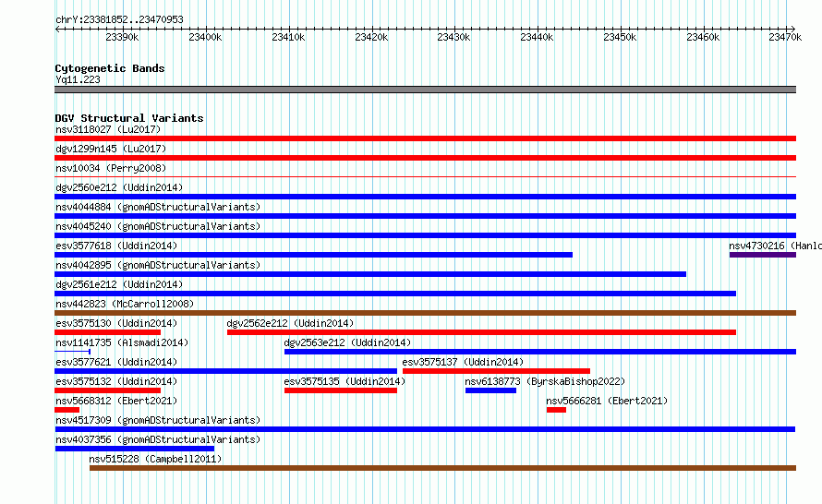This screenshot has height=504, width=822.
Task: Select the red esv3575130 variant bar
Action: (x=107, y=332)
